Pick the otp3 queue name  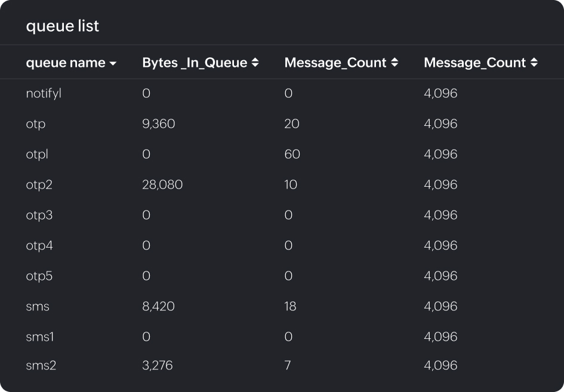(39, 215)
